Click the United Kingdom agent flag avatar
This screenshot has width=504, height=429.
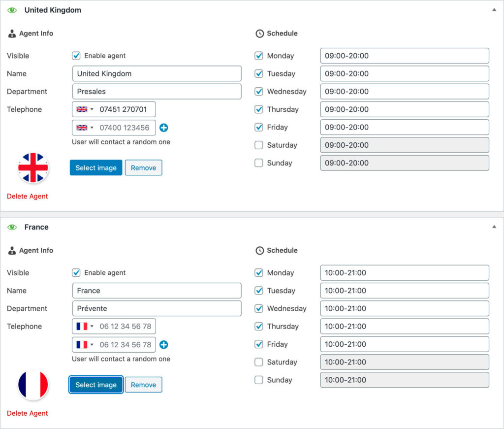pyautogui.click(x=33, y=168)
